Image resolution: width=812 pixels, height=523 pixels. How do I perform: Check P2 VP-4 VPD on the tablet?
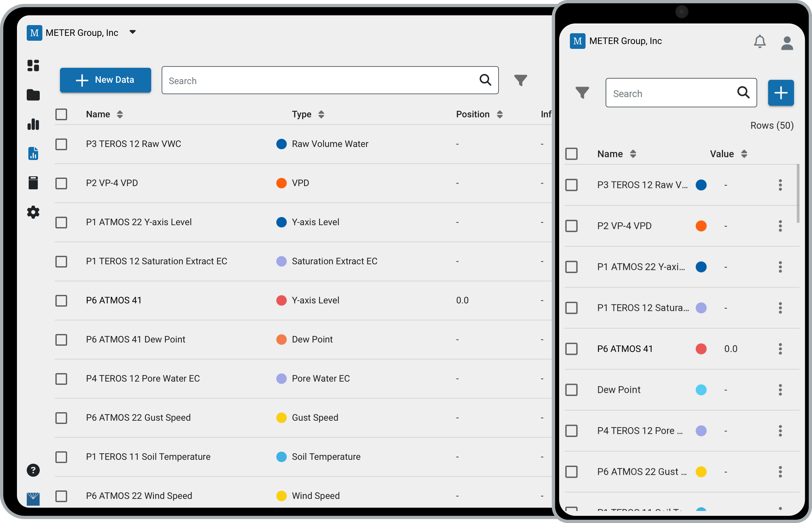(x=61, y=183)
